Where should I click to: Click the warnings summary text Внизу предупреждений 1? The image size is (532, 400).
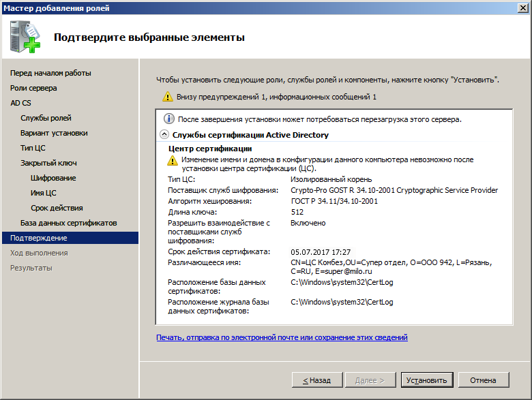(x=276, y=97)
